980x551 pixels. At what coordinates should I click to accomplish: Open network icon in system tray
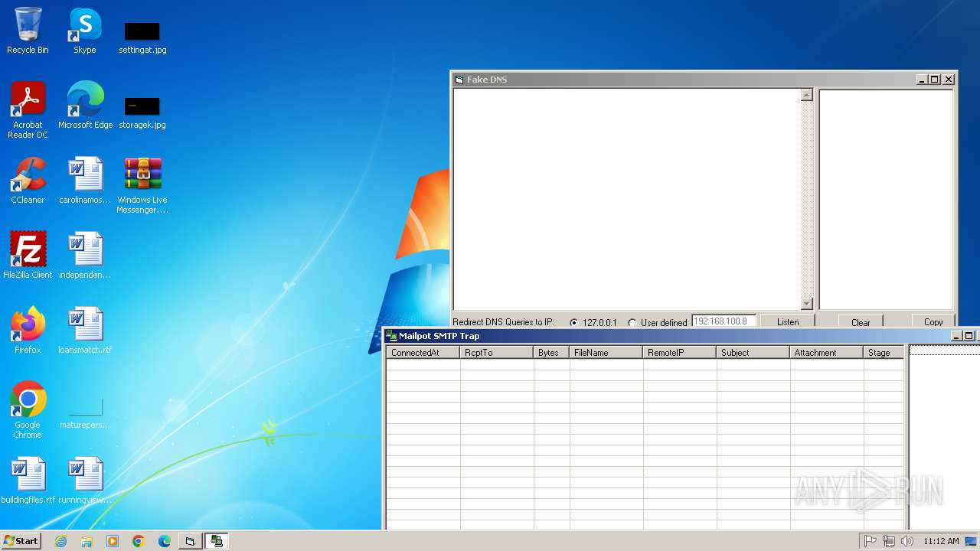pos(889,541)
